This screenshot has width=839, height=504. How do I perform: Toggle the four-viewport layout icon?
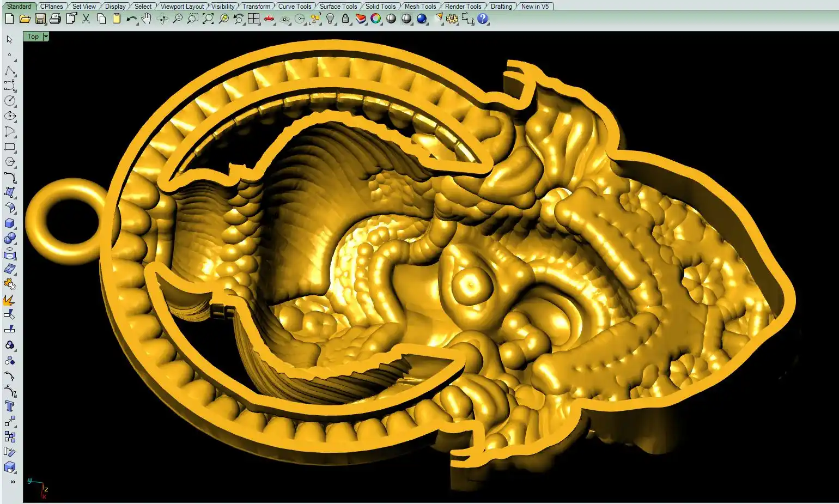pos(253,19)
